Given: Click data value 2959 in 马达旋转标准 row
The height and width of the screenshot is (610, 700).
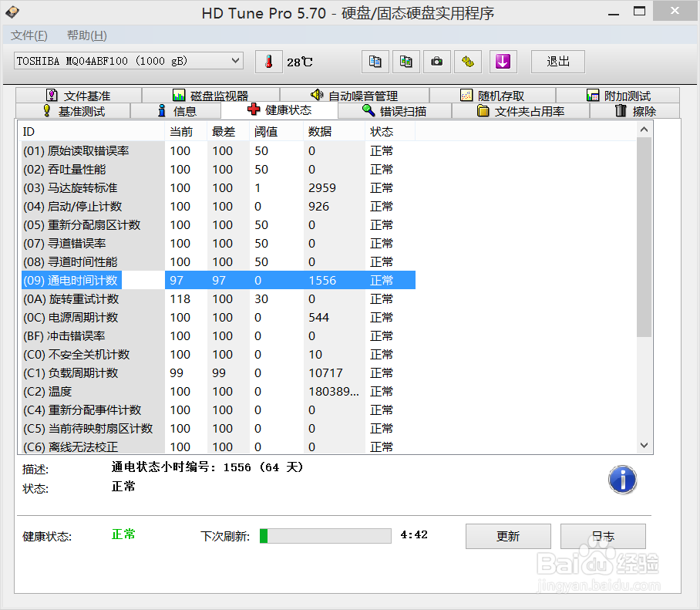Looking at the screenshot, I should [x=322, y=188].
